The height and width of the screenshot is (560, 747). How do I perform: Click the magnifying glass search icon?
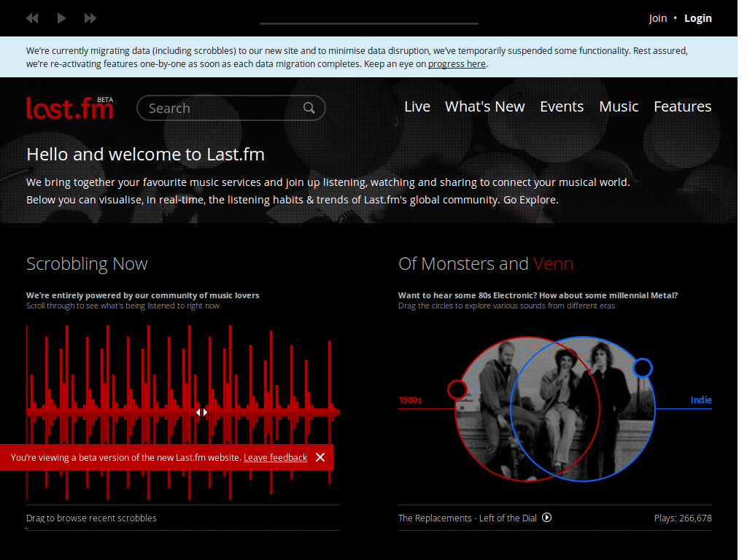[x=309, y=108]
